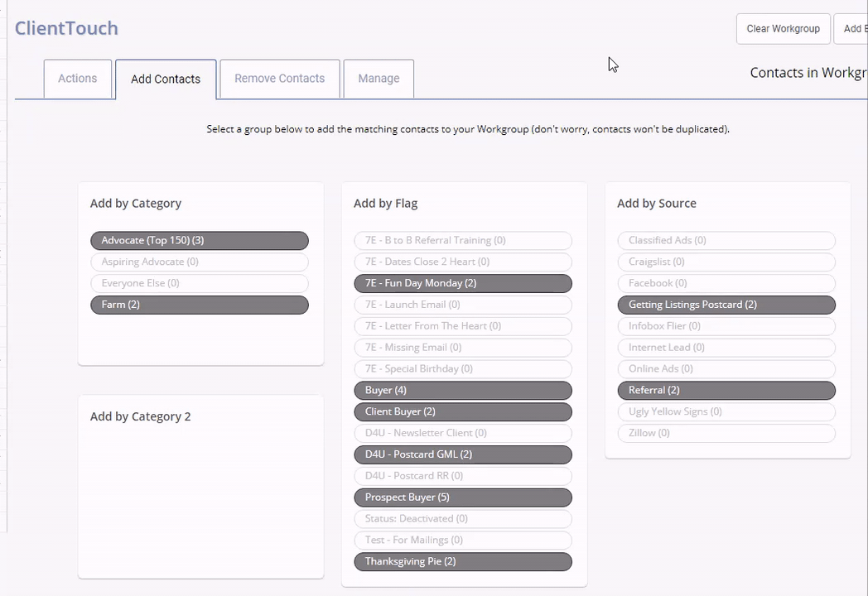Viewport: 868px width, 596px height.
Task: Click the ClientTouch logo heading
Action: pos(66,28)
